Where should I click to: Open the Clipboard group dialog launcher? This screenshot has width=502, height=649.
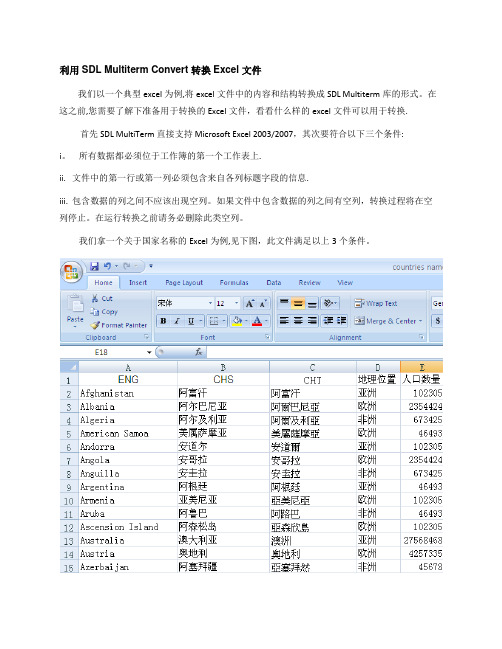point(146,337)
